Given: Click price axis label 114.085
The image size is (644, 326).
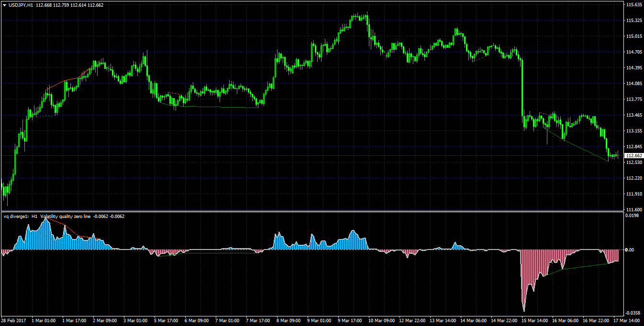Looking at the screenshot, I should pyautogui.click(x=633, y=84).
